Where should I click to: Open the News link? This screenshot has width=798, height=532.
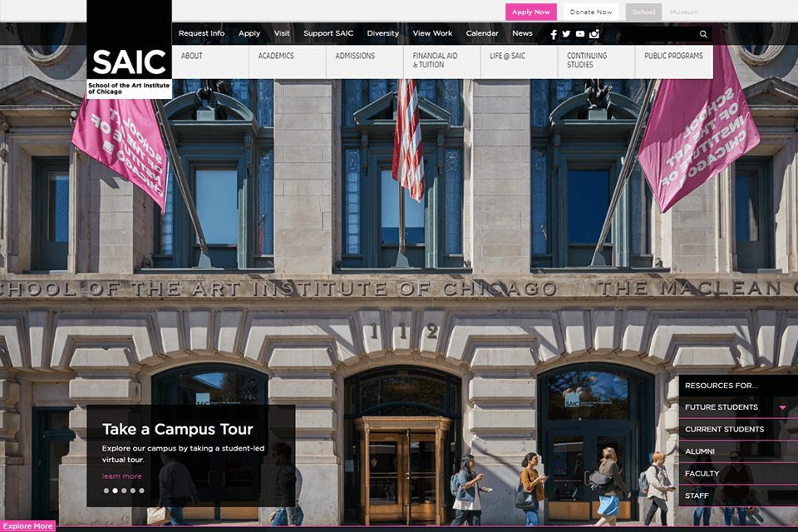[x=523, y=33]
